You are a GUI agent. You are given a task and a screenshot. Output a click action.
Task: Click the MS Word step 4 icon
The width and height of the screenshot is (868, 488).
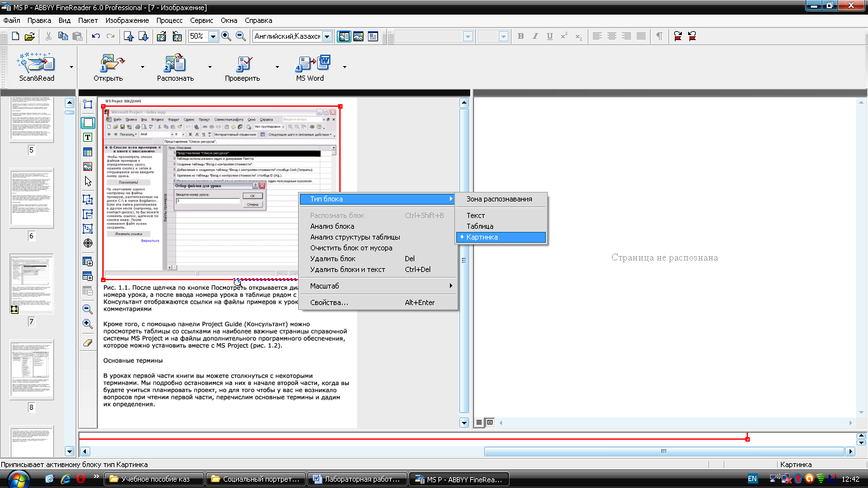[312, 62]
